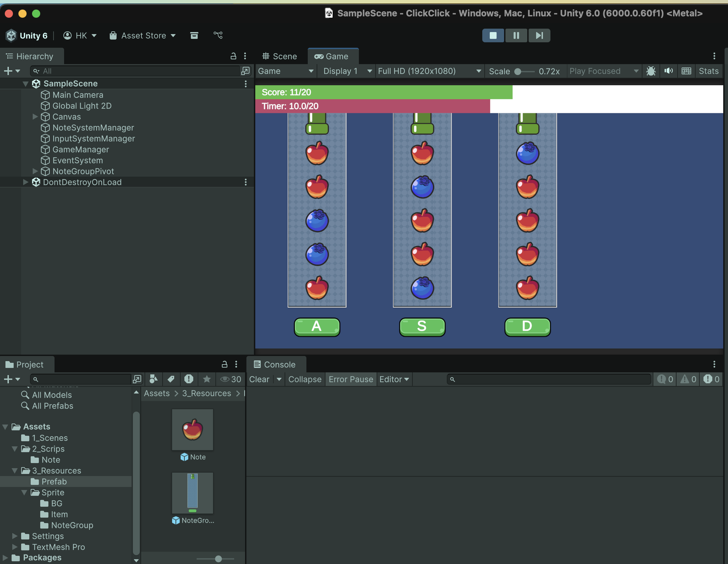Viewport: 728px width, 564px height.
Task: Open Unity version control icon in toolbar
Action: pos(218,35)
